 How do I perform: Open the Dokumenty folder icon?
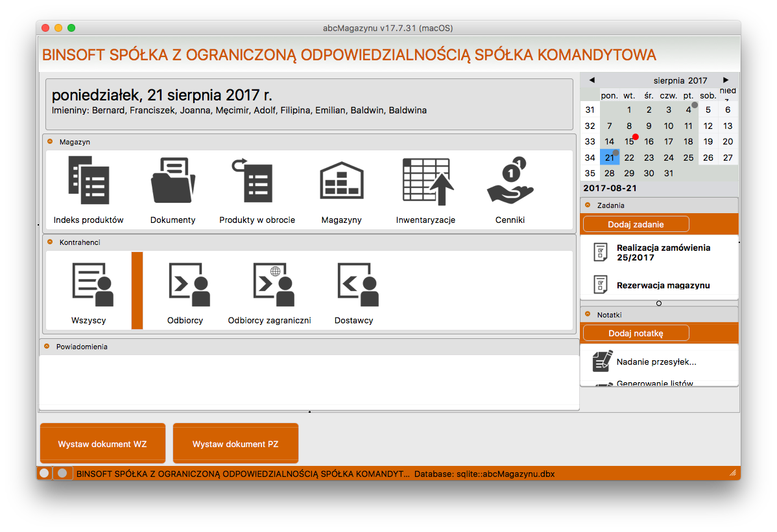[x=173, y=181]
